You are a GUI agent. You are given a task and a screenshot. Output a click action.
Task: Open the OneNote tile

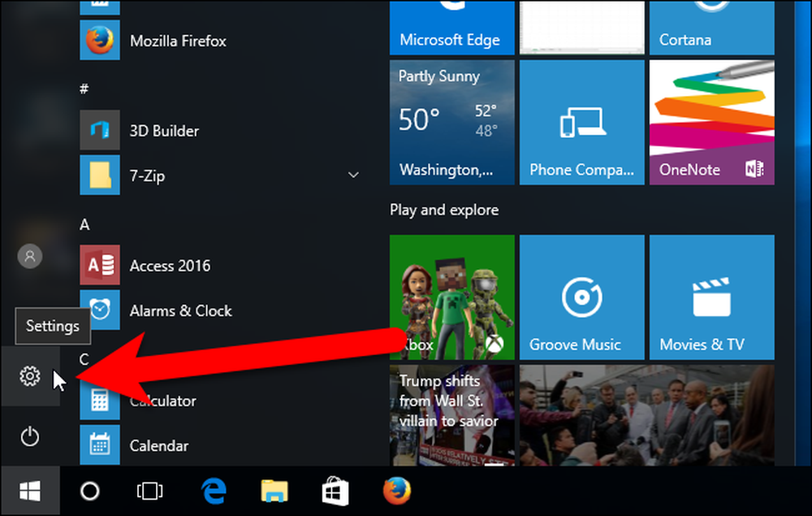[x=712, y=122]
